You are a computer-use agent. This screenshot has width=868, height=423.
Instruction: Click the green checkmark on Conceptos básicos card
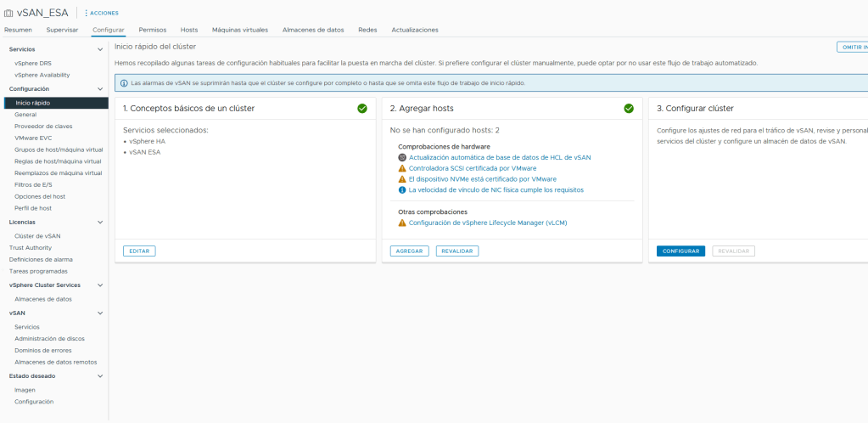(362, 109)
